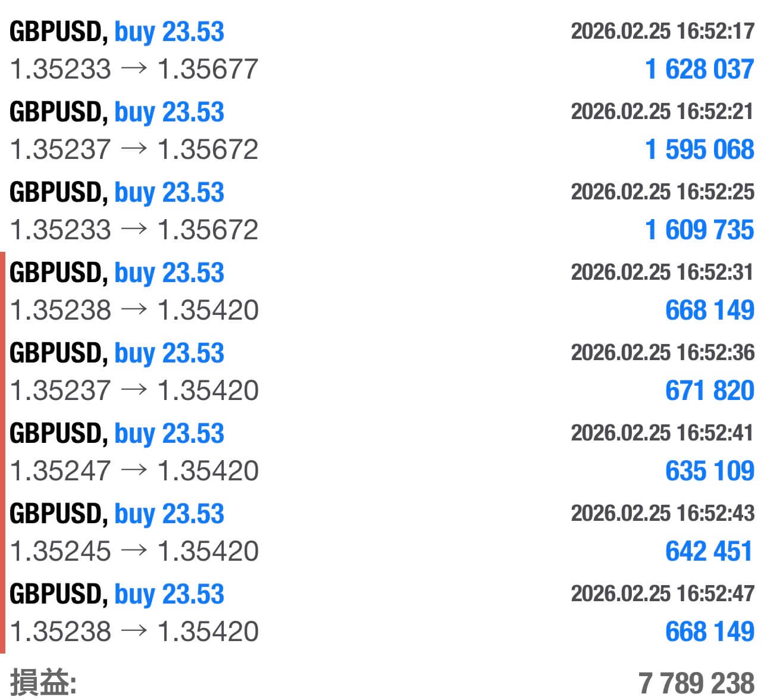Tap the price line 1.35247 → 1.35420
764x700 pixels.
[x=134, y=471]
